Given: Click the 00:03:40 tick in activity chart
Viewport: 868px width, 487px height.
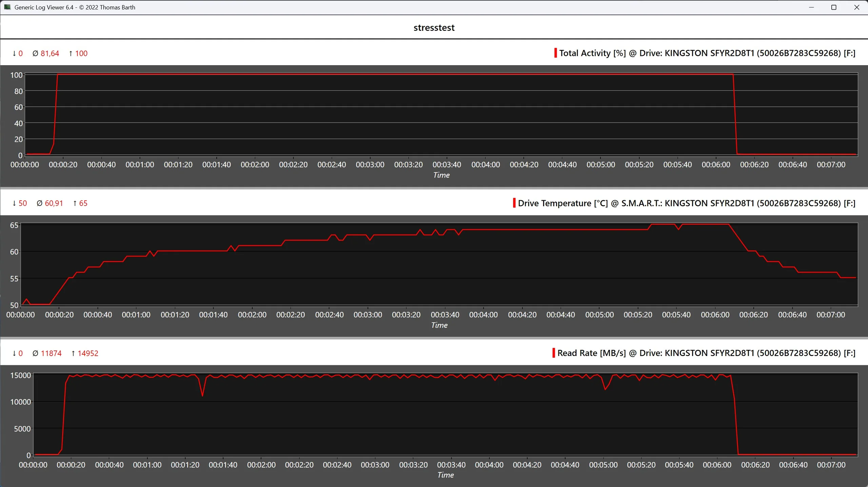Looking at the screenshot, I should pos(447,165).
